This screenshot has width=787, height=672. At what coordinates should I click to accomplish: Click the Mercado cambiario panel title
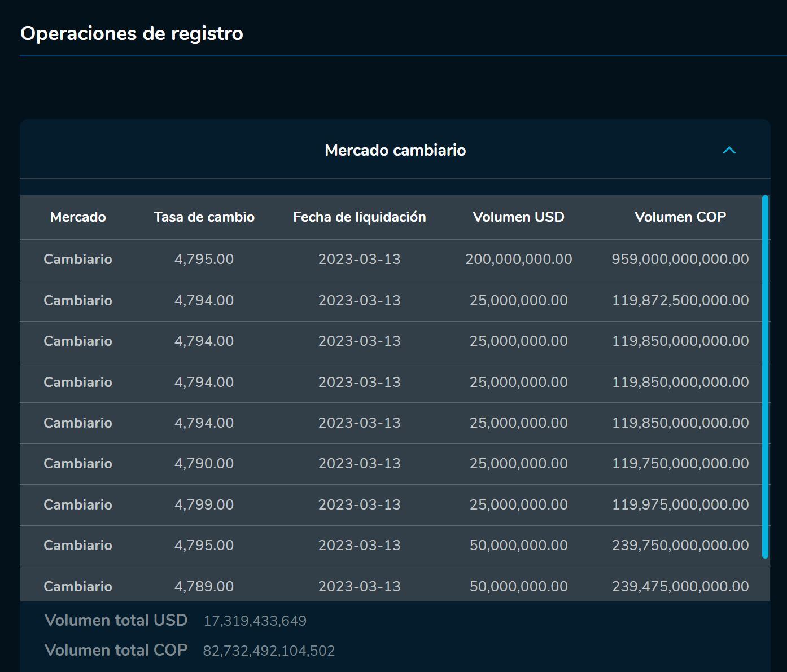pyautogui.click(x=395, y=150)
